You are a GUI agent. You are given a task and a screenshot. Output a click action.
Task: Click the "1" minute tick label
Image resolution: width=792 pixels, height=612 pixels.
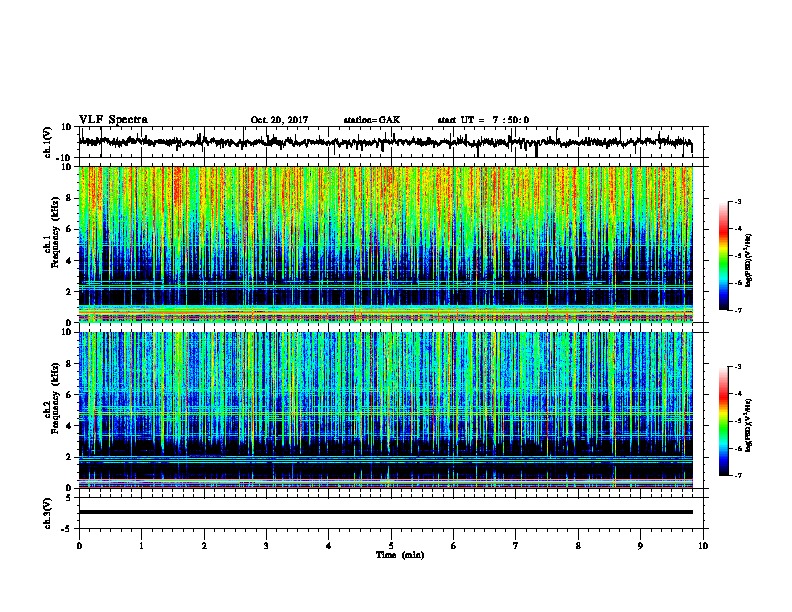[x=141, y=546]
